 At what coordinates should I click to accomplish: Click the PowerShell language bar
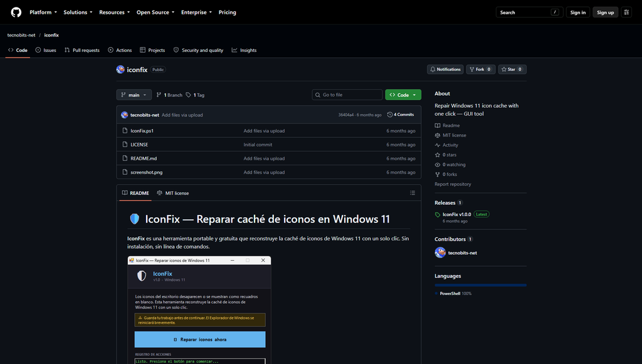(x=481, y=285)
